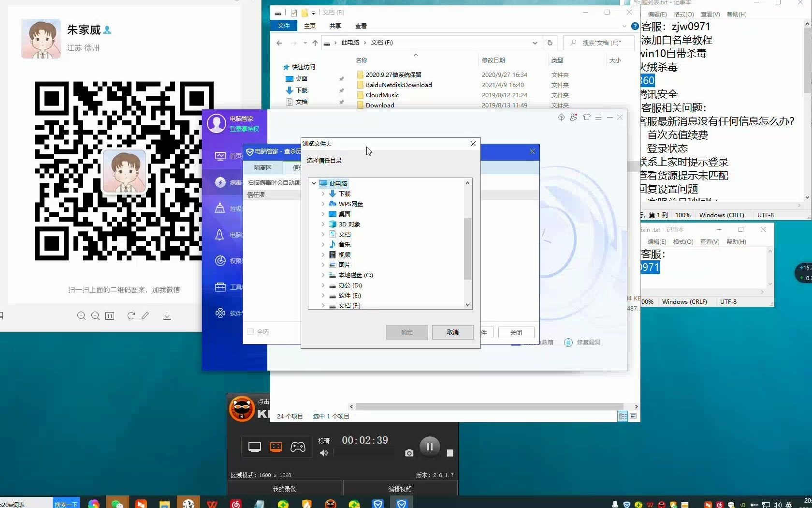Open the 文件 tab in File Explorer
Screen dimensions: 812x508
click(284, 26)
